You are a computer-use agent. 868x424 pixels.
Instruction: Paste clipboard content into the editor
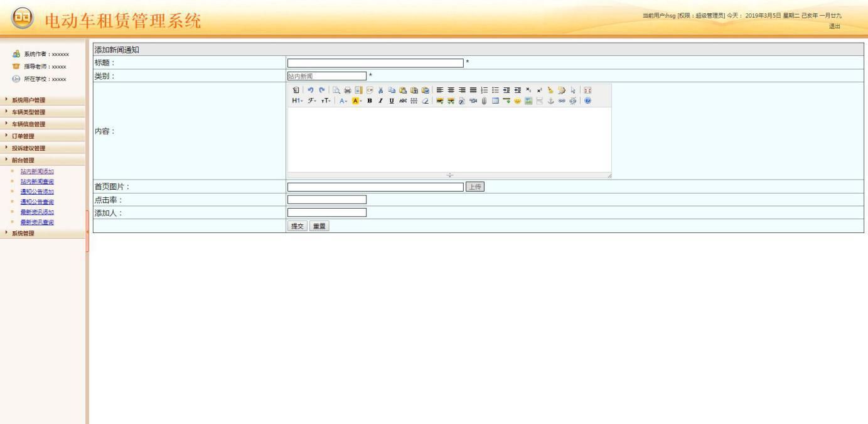[x=403, y=90]
